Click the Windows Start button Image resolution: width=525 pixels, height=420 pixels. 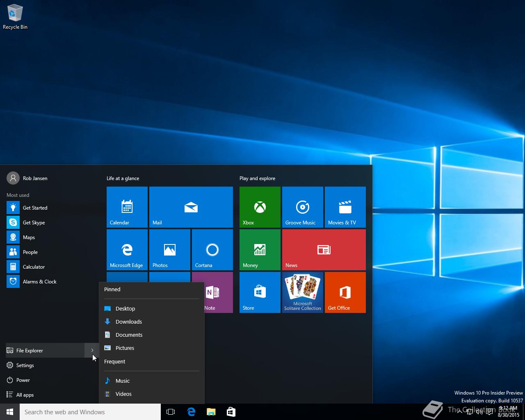point(10,412)
